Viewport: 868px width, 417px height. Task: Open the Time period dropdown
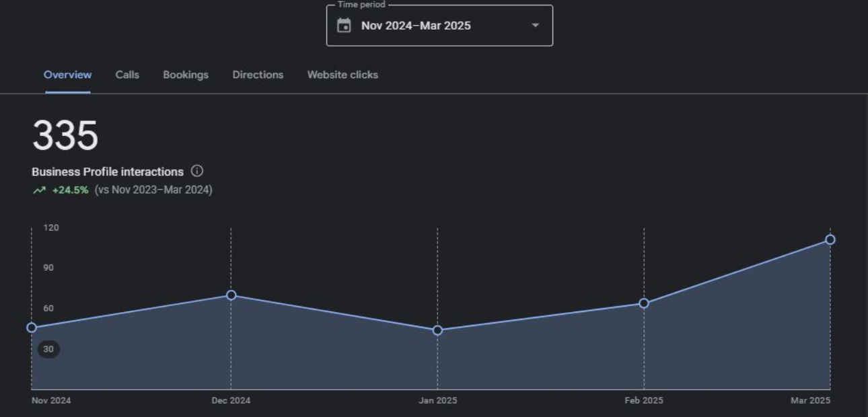coord(439,26)
